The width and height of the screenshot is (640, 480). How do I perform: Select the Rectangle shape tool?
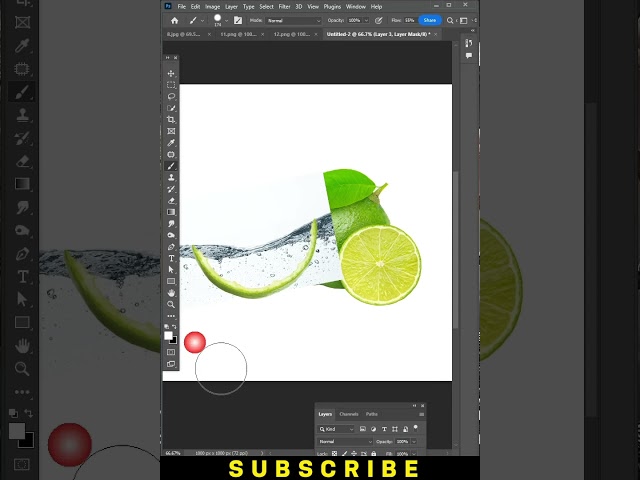point(171,281)
